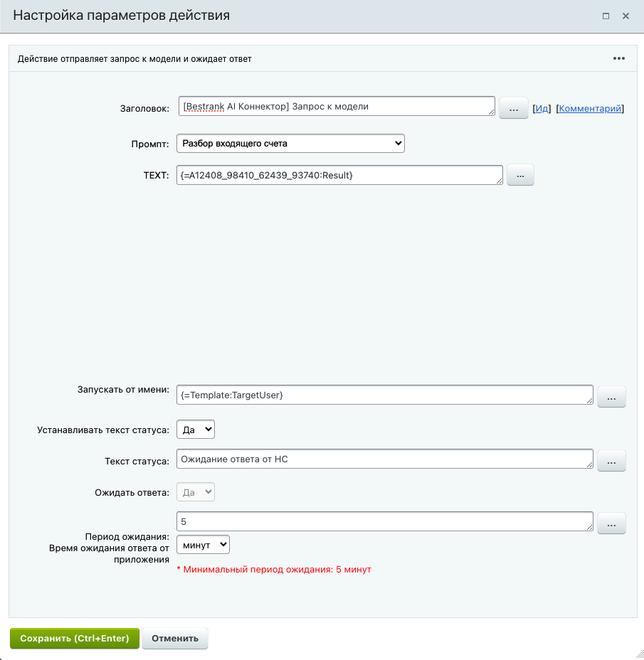Click the disabled Ожидать ответа dropdown
Viewport: 644px width, 660px height.
[x=195, y=491]
